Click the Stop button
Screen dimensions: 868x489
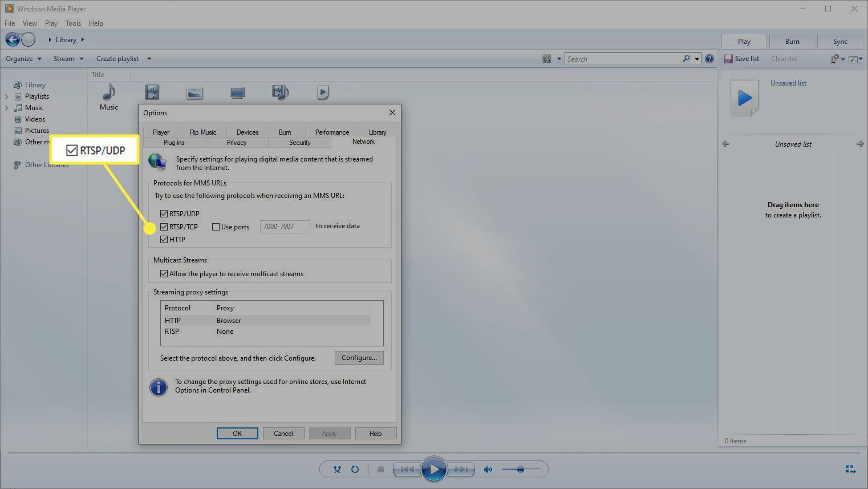pyautogui.click(x=380, y=470)
